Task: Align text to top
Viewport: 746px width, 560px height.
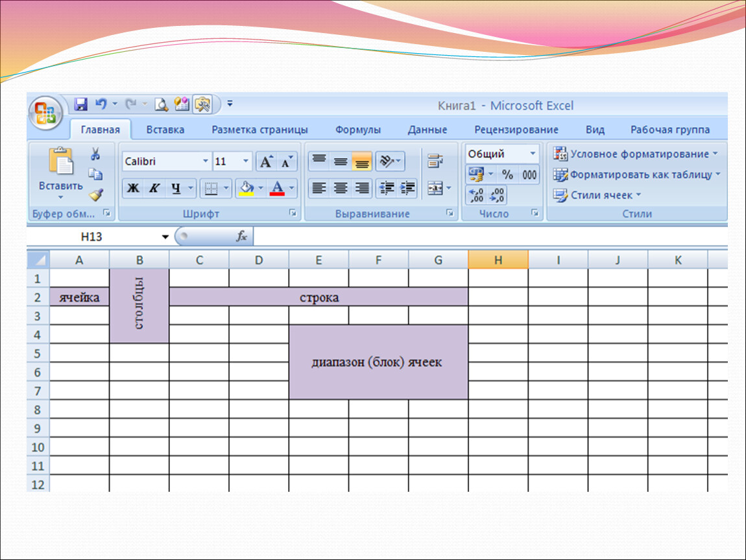Action: click(319, 161)
